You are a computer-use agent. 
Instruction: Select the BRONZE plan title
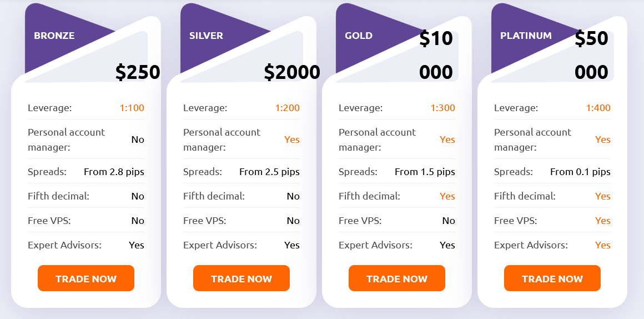pos(54,36)
